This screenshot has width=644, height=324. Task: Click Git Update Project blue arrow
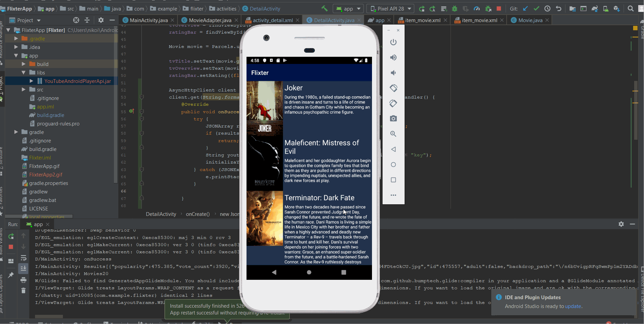pyautogui.click(x=525, y=9)
